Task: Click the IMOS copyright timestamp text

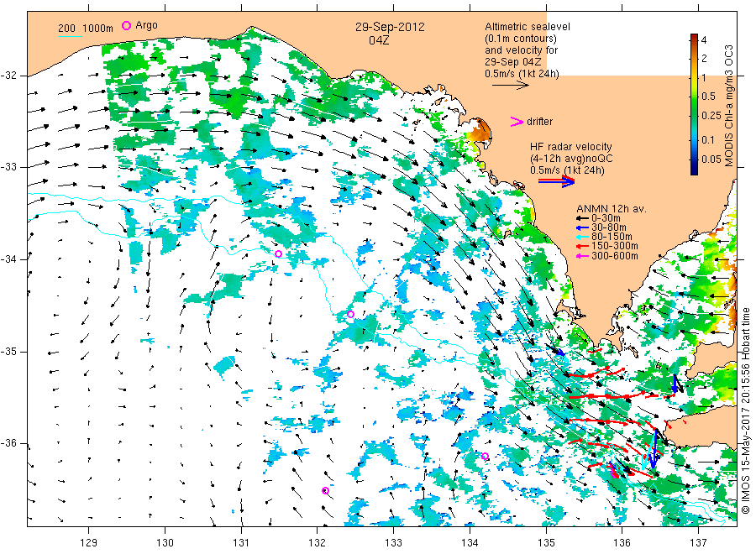Action: [746, 410]
